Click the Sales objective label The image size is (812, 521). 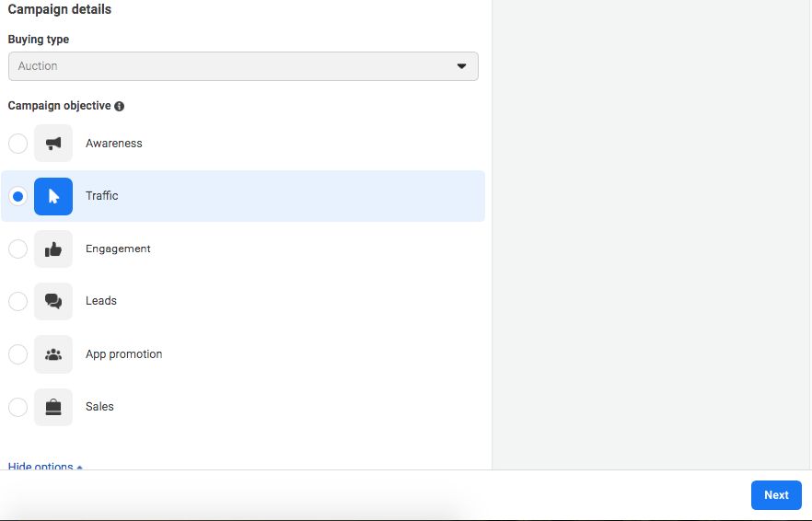99,407
